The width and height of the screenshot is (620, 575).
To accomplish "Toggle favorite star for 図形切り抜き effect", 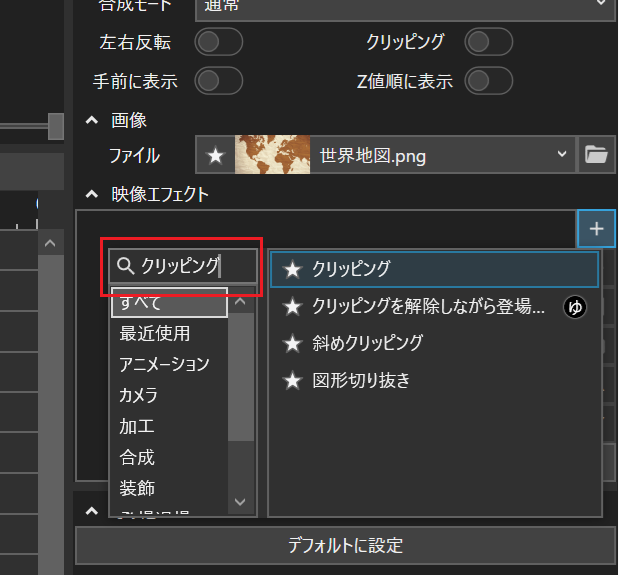I will (x=292, y=380).
